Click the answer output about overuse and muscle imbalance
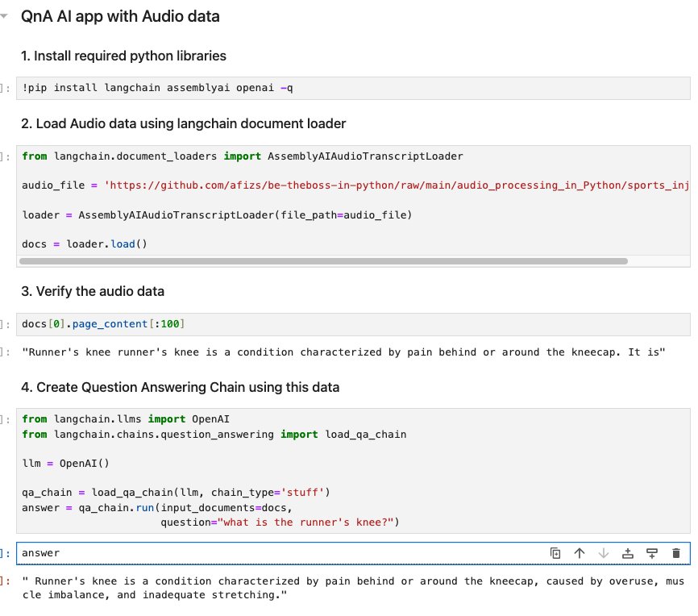Screen dimensions: 698x616 pyautogui.click(x=353, y=588)
